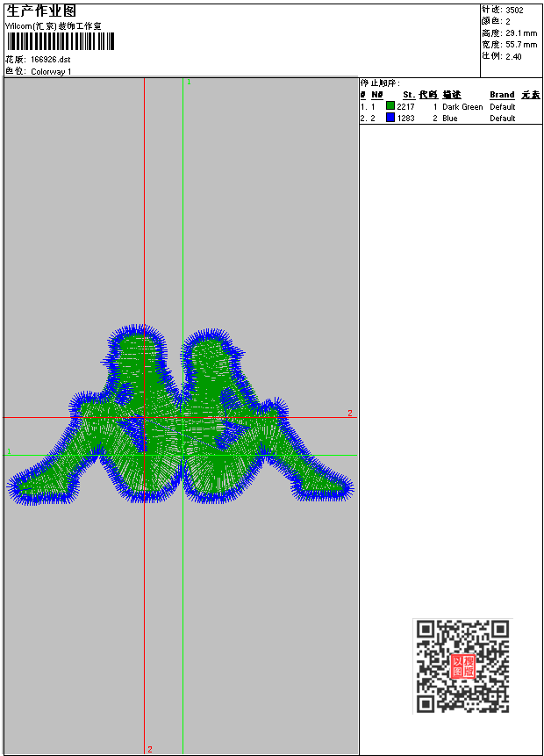Click the stitch total value 3502
Image resolution: width=544 pixels, height=756 pixels.
pos(514,10)
